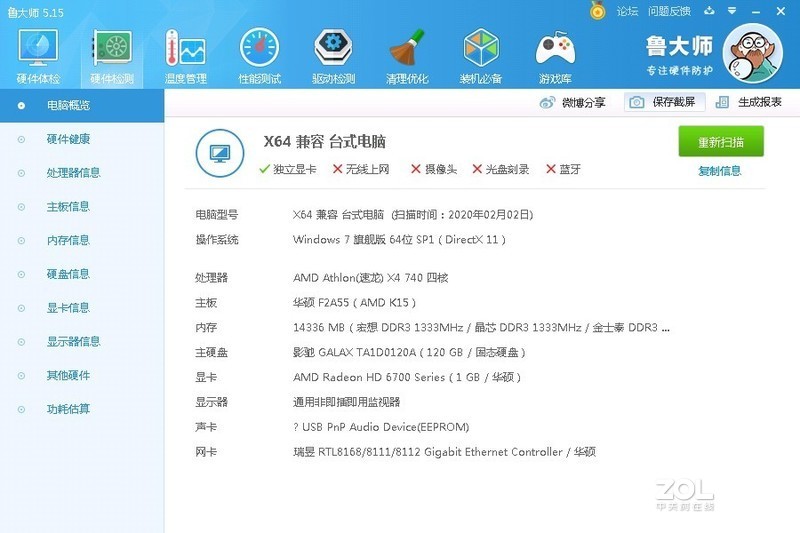Click the 华硕 F2A55 motherboard value
800x533 pixels.
click(x=354, y=302)
